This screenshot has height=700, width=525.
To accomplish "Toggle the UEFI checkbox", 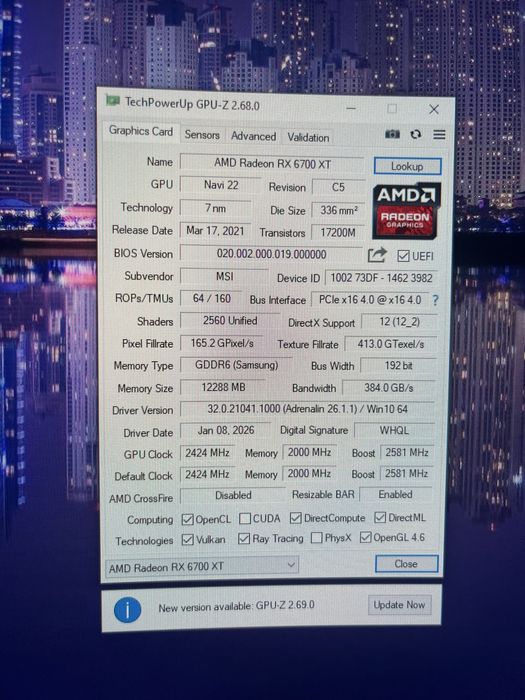I will pos(403,256).
